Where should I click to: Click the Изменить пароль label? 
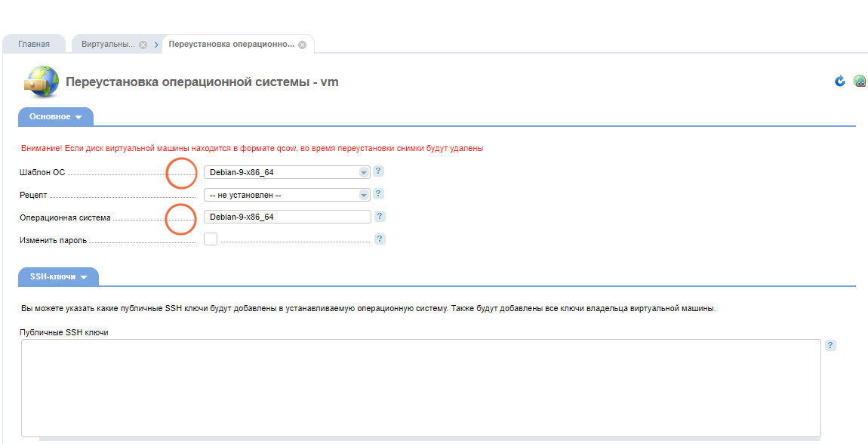(x=53, y=241)
